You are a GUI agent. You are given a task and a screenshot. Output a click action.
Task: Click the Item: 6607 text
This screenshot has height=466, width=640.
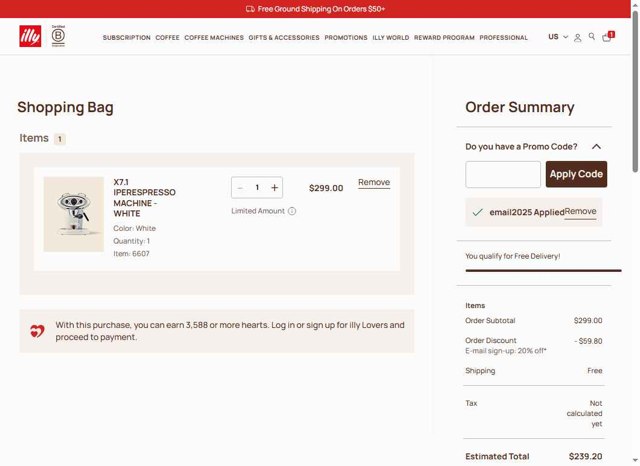[131, 254]
